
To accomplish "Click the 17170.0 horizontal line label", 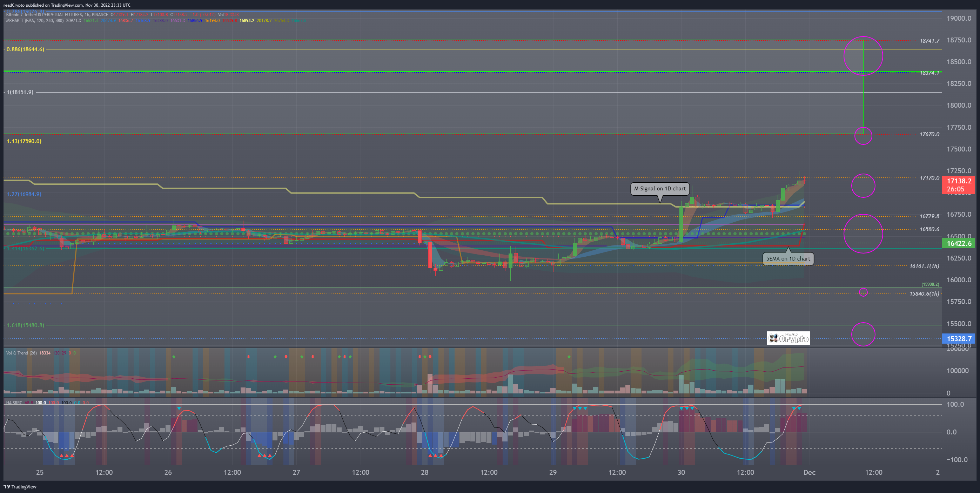I will pyautogui.click(x=929, y=178).
